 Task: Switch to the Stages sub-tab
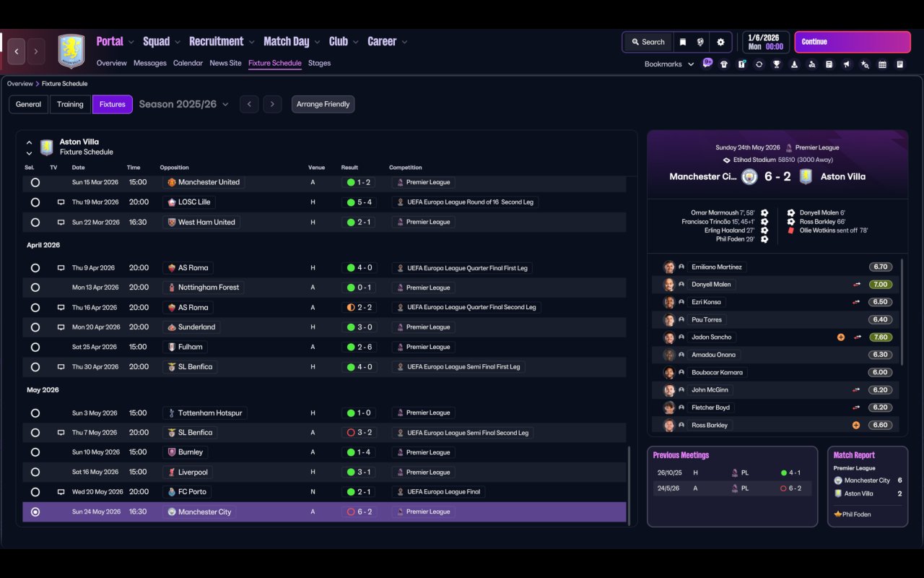[x=319, y=63]
